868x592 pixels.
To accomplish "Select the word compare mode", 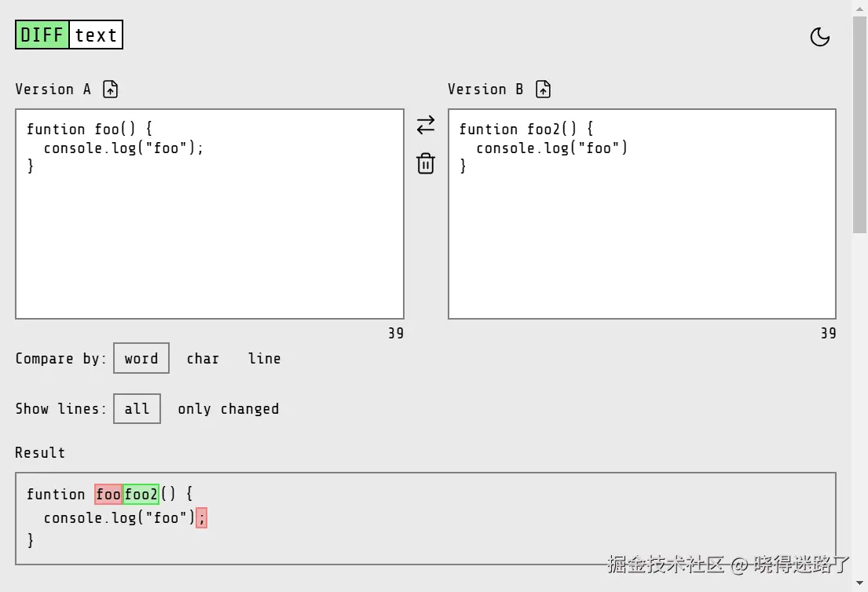I will click(141, 358).
